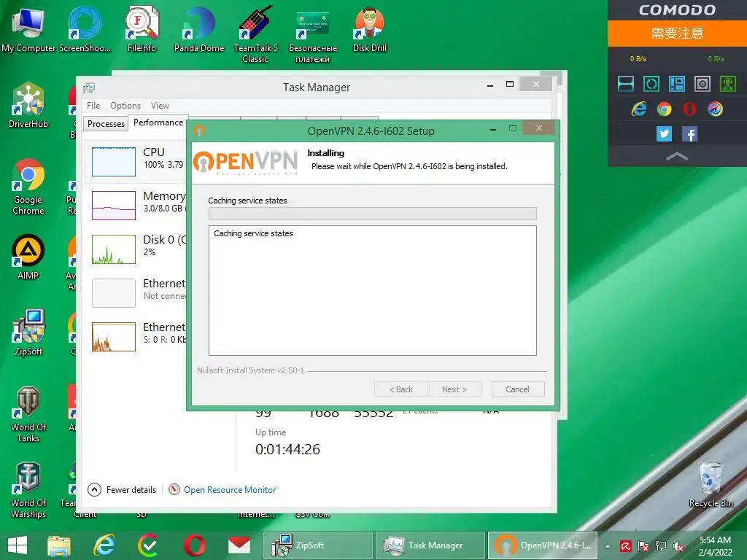Image resolution: width=747 pixels, height=560 pixels.
Task: Launch Disk Drill from the desktop
Action: [370, 29]
